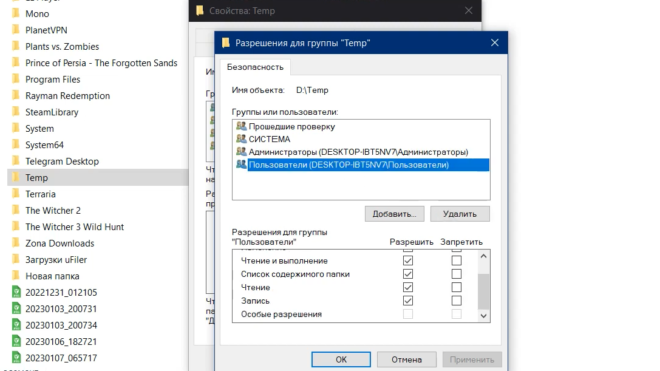Click the СИСТЕМА group icon
Viewport: 660px width, 371px height.
(241, 139)
